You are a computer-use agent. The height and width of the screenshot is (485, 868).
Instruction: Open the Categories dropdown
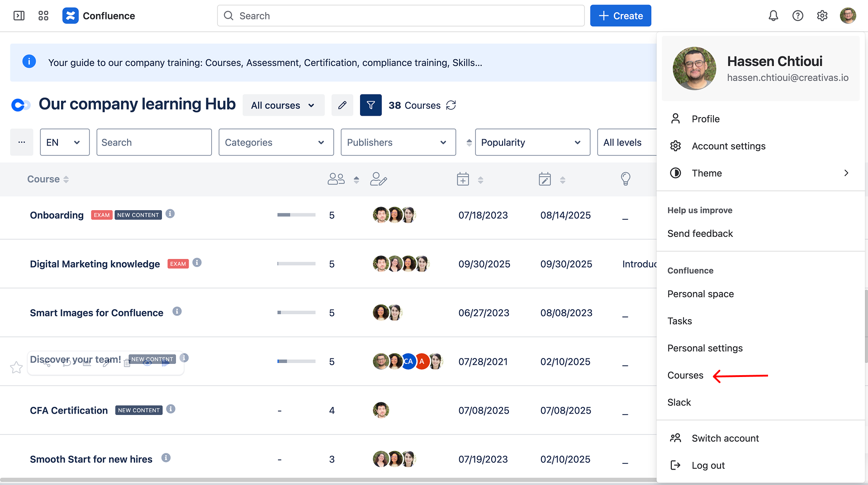[x=276, y=142]
